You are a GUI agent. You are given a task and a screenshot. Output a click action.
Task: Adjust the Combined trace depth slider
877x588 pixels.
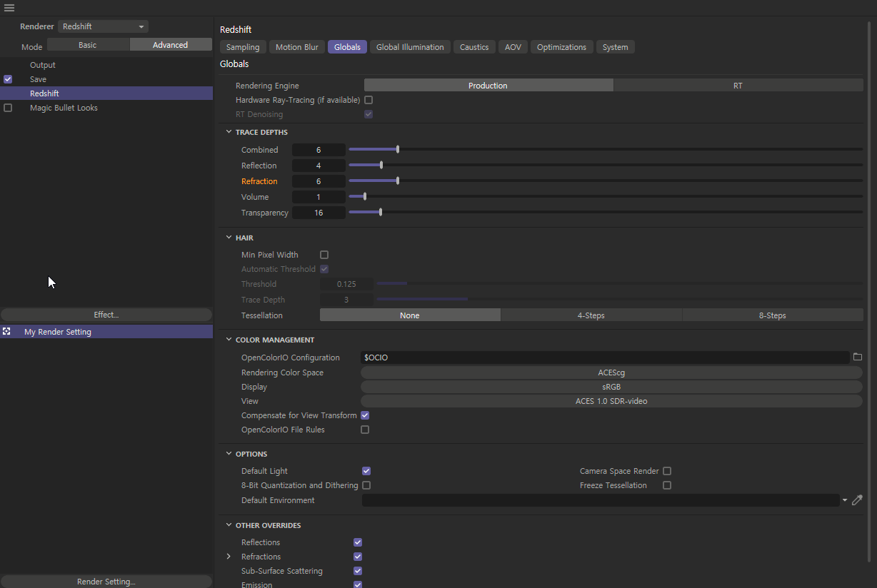pyautogui.click(x=606, y=150)
